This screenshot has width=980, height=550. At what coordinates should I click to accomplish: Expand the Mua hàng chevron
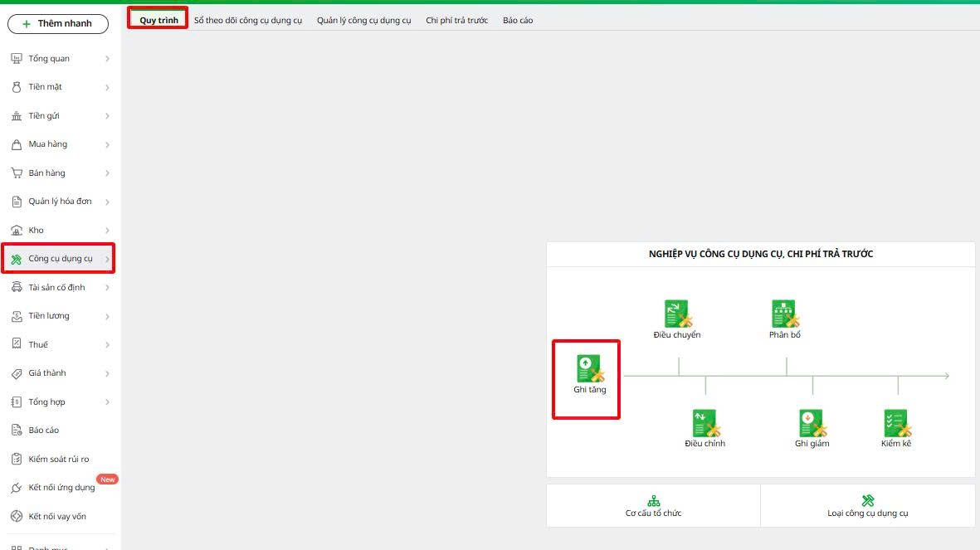tap(108, 145)
